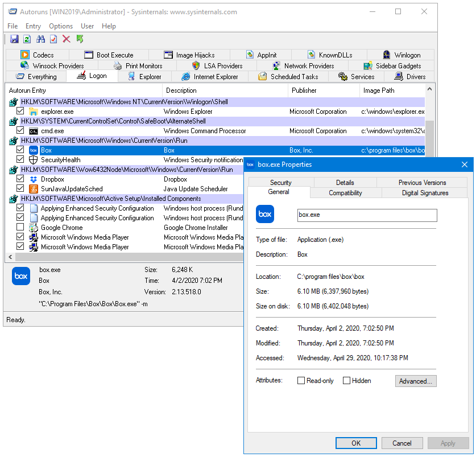Click the Refresh toolbar icon
Viewport: 476px width, 457px height.
pyautogui.click(x=27, y=39)
